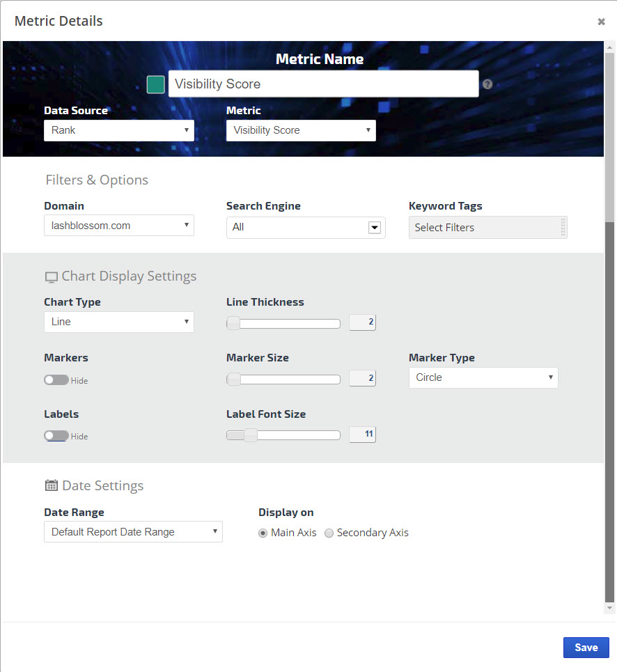The width and height of the screenshot is (617, 672).
Task: Click the Line Thickness slider handle
Action: 233,323
